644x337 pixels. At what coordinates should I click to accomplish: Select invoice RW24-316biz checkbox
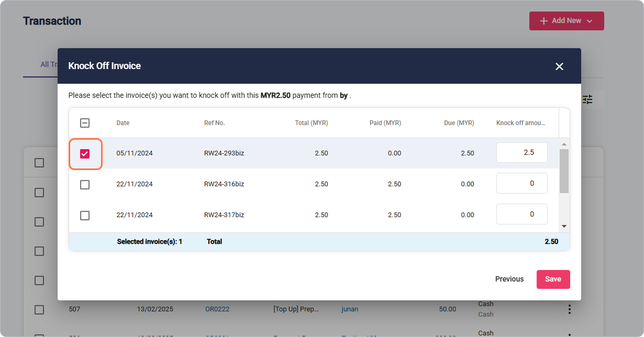(85, 185)
